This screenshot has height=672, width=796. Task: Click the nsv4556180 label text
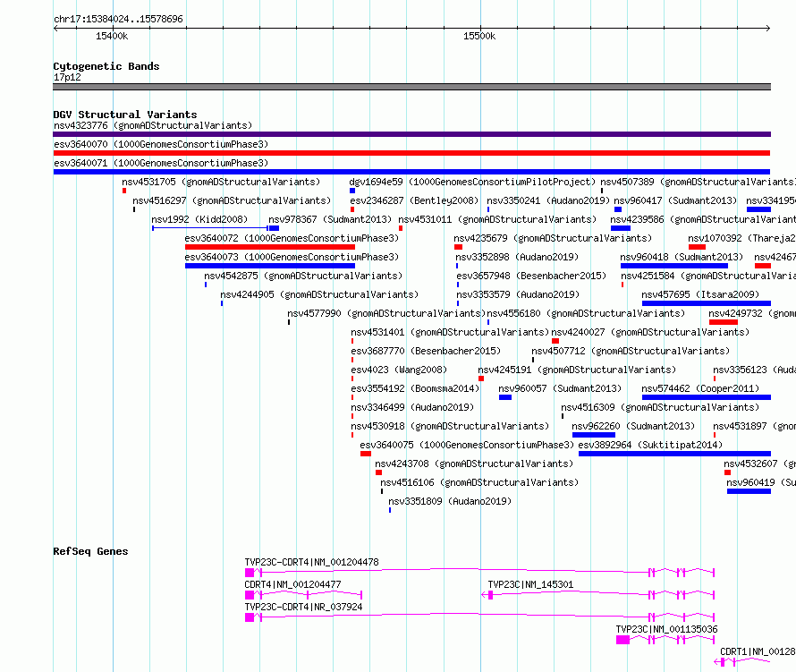click(x=586, y=313)
